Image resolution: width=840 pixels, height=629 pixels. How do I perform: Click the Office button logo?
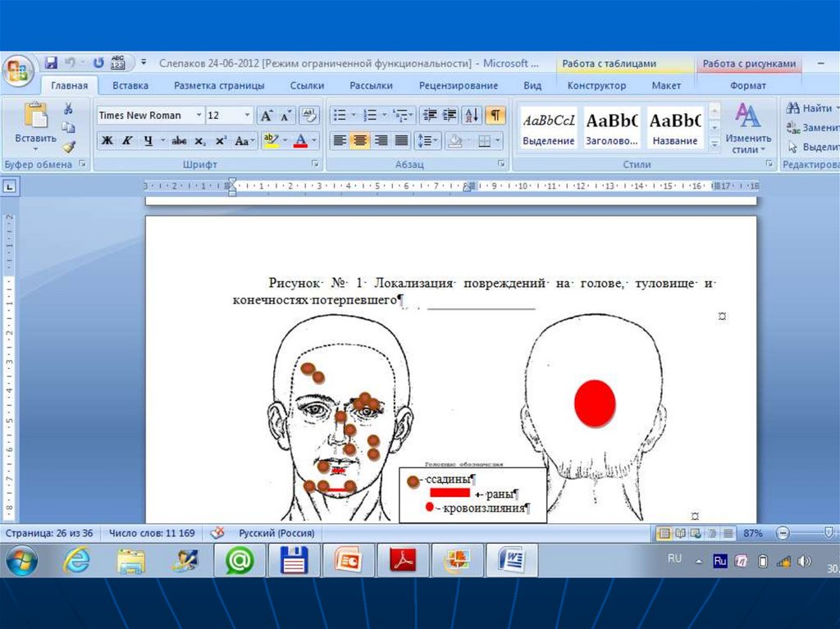pos(18,70)
